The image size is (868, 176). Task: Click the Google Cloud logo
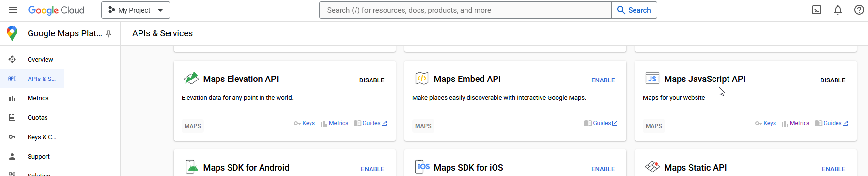[56, 10]
